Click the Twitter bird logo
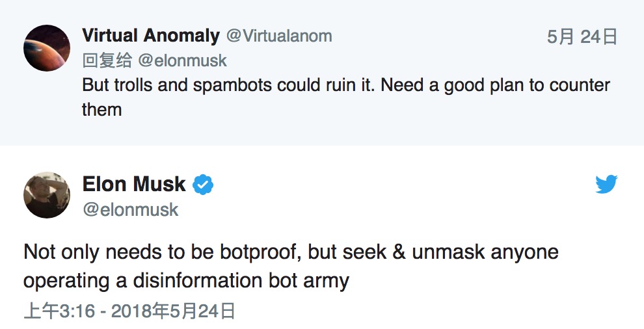Image resolution: width=644 pixels, height=329 pixels. pyautogui.click(x=606, y=185)
